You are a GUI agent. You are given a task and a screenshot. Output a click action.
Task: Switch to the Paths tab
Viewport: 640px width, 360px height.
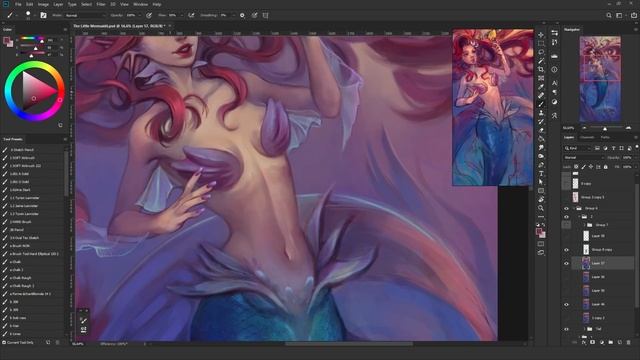pos(605,137)
